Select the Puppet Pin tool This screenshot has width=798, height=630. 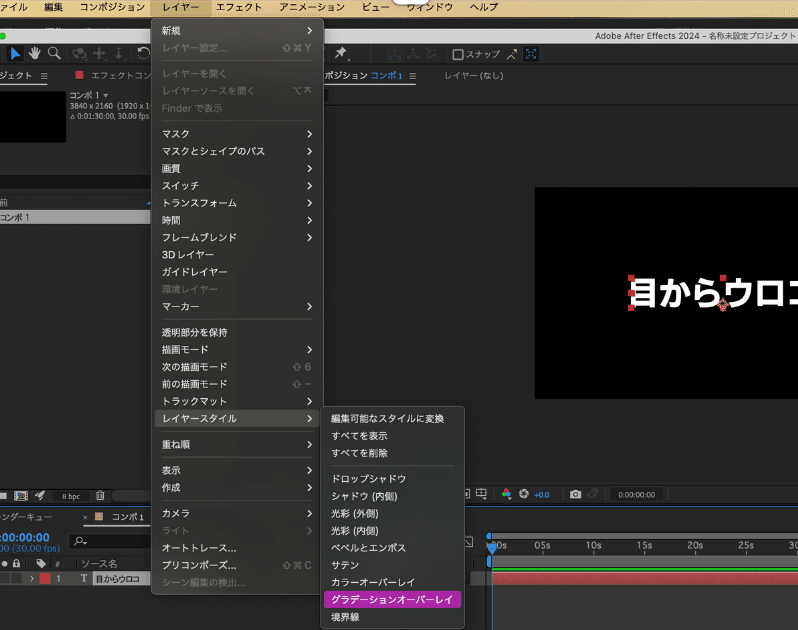340,53
